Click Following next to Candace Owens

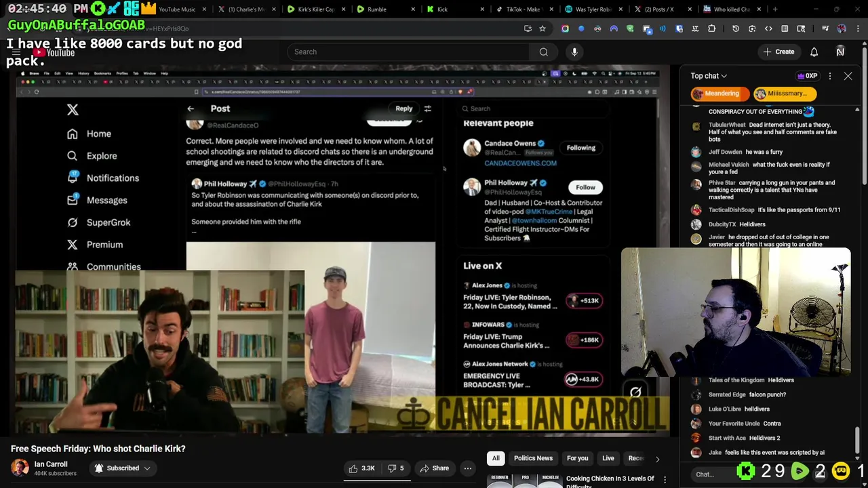tap(581, 148)
